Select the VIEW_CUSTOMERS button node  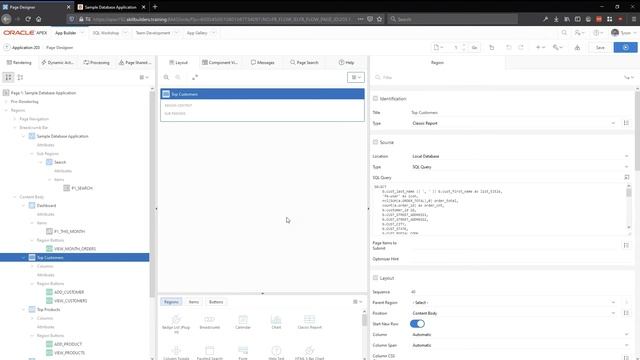click(71, 301)
